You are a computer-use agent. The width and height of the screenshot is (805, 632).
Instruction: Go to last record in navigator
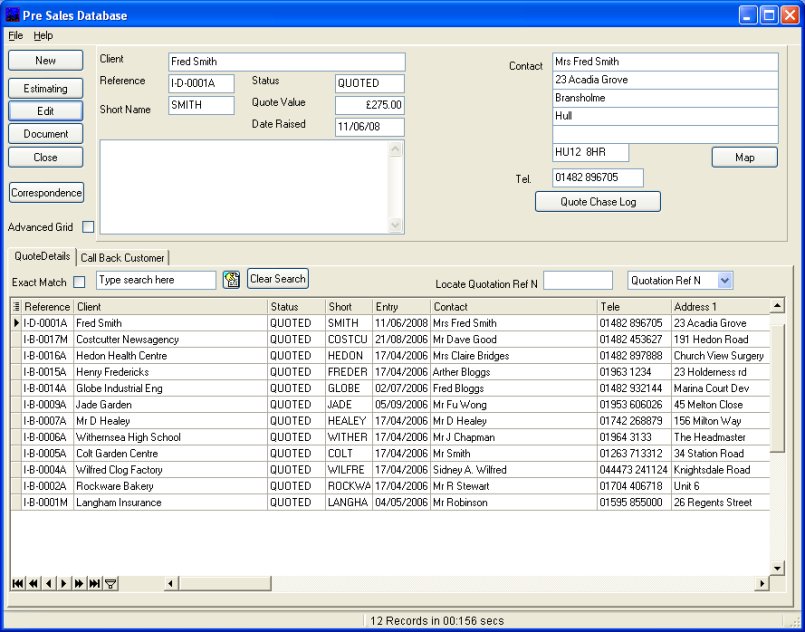click(x=94, y=583)
